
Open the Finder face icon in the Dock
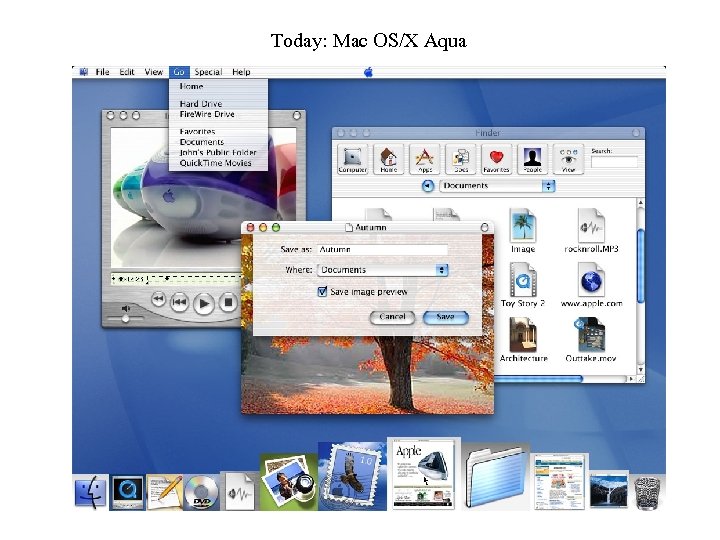91,492
